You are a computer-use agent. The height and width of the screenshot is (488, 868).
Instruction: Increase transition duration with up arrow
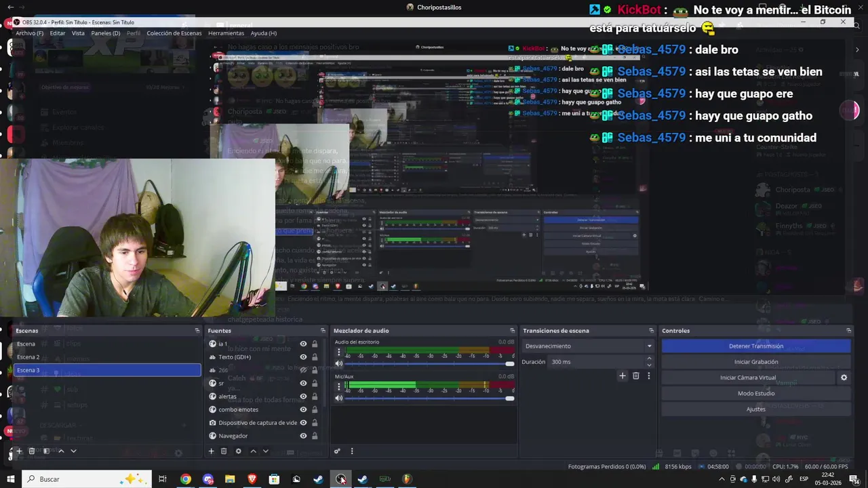pos(649,359)
